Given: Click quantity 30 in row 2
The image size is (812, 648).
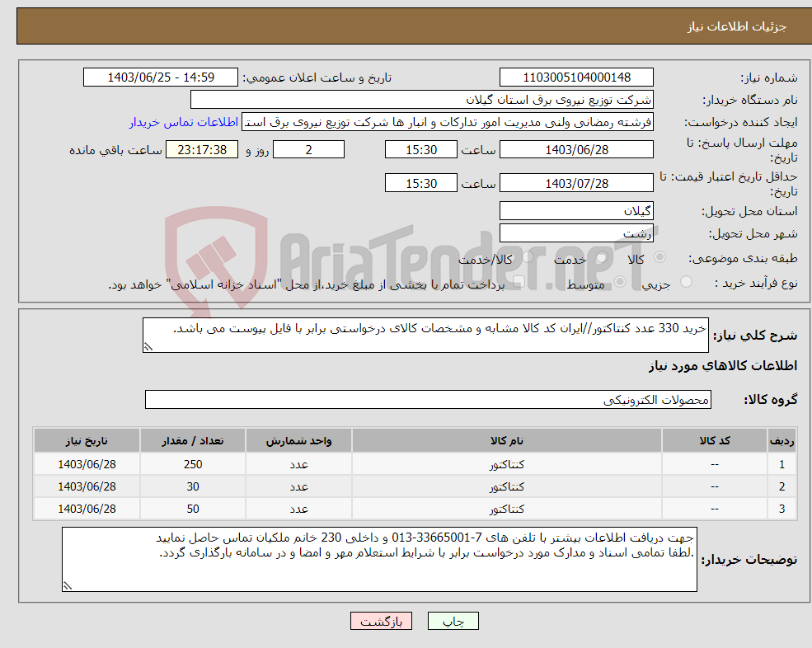Looking at the screenshot, I should point(193,486).
